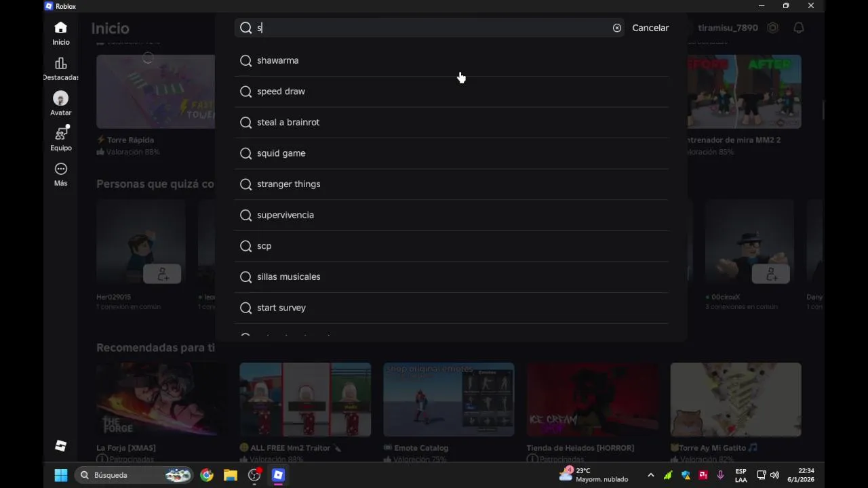Cancel the search with Cancelar
This screenshot has width=868, height=488.
pyautogui.click(x=650, y=28)
